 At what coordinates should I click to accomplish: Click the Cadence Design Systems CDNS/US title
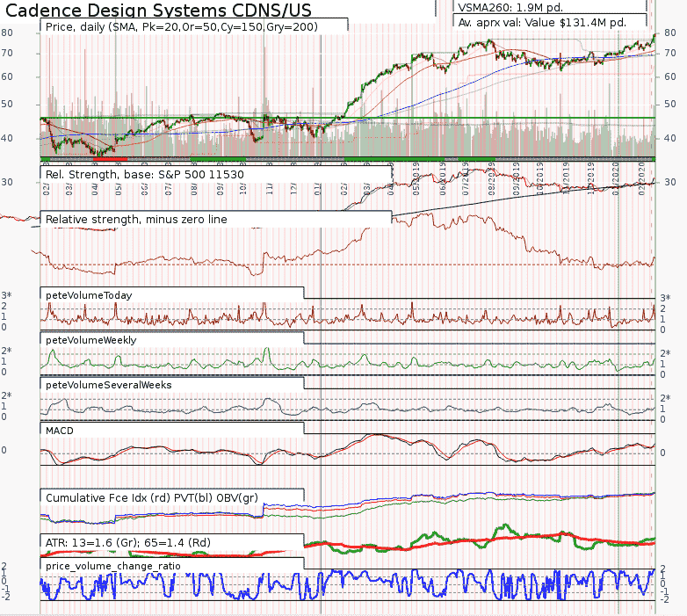(x=159, y=10)
